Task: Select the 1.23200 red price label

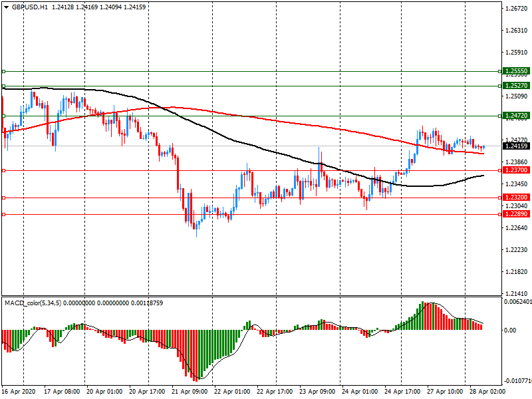Action: 516,198
